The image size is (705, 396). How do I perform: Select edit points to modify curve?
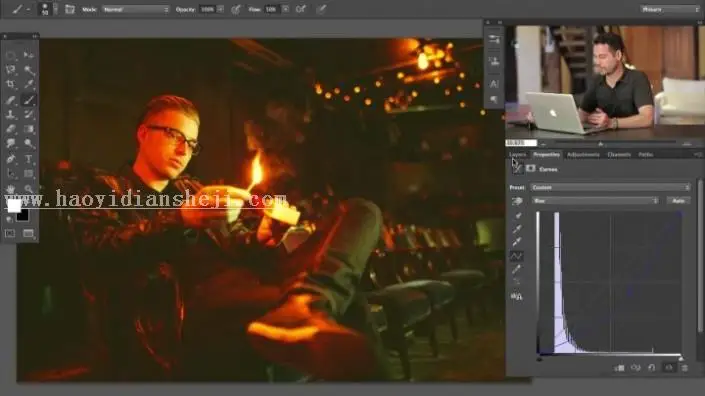[x=517, y=256]
